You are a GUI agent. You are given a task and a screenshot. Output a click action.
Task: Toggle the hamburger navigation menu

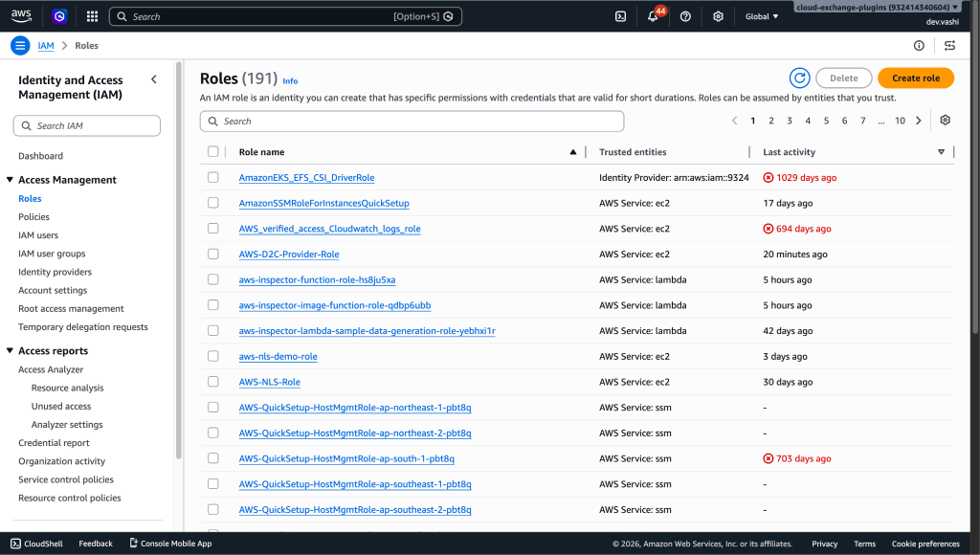pos(20,46)
